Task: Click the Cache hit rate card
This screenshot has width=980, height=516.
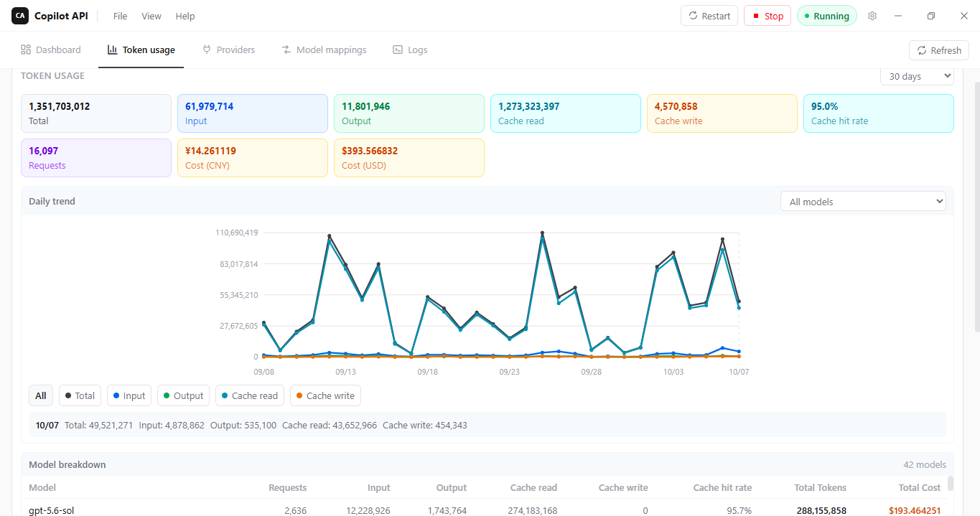Action: tap(879, 113)
